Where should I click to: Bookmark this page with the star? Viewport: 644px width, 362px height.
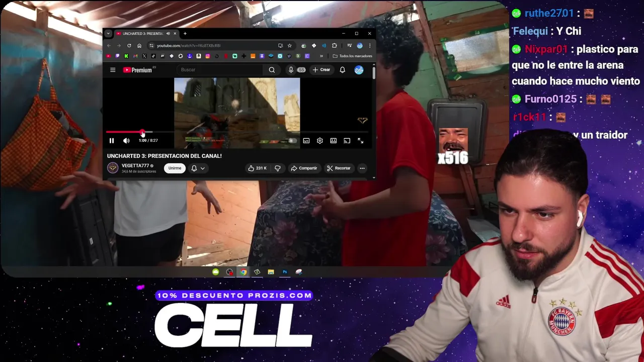[x=289, y=46]
